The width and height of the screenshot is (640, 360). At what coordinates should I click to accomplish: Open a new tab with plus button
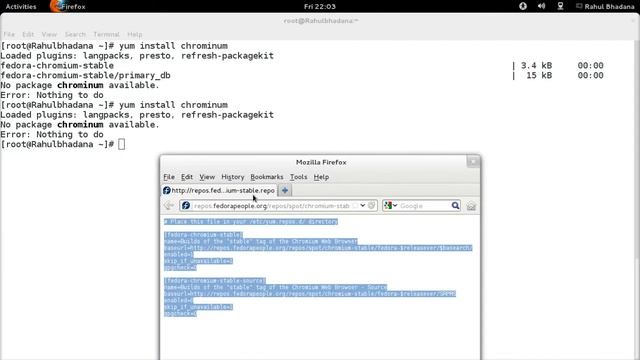click(285, 190)
